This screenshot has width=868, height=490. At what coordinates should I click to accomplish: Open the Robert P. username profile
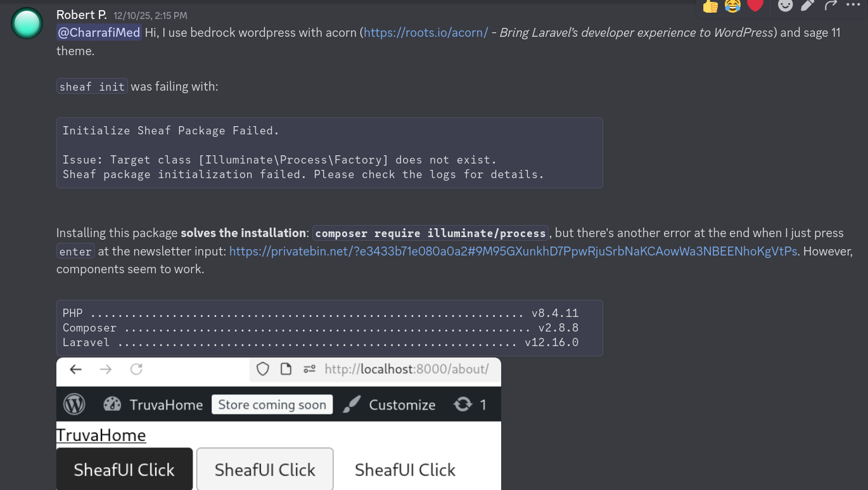click(x=81, y=15)
